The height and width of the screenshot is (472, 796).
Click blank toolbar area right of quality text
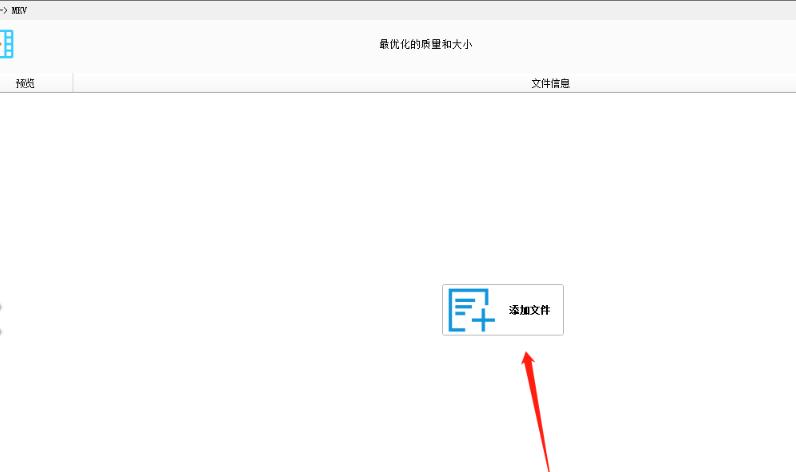tap(650, 44)
